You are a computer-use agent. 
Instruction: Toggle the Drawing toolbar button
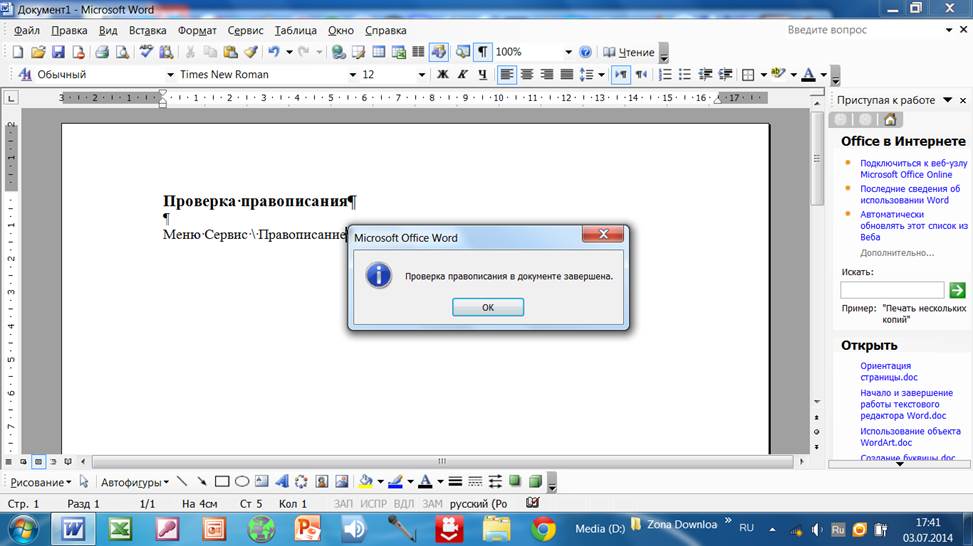click(439, 52)
